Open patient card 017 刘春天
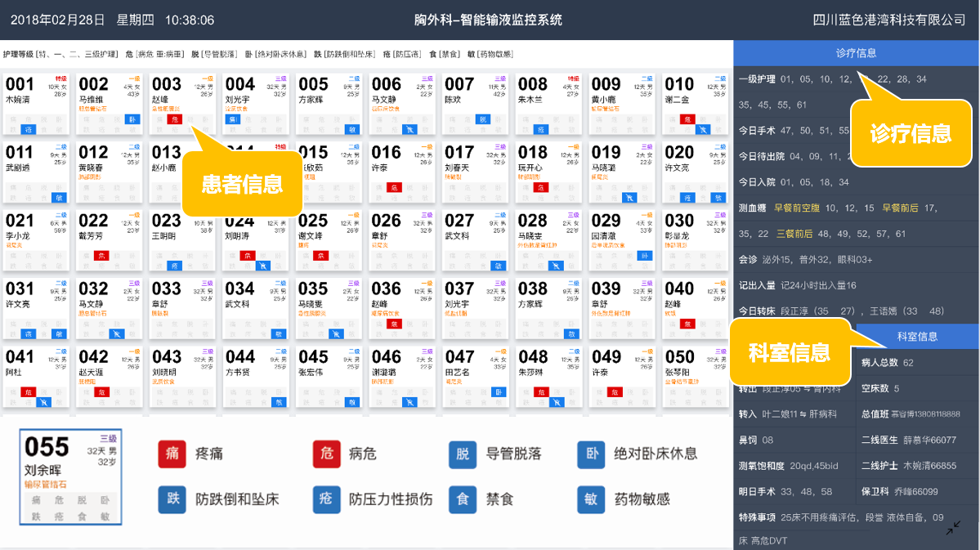 click(476, 172)
